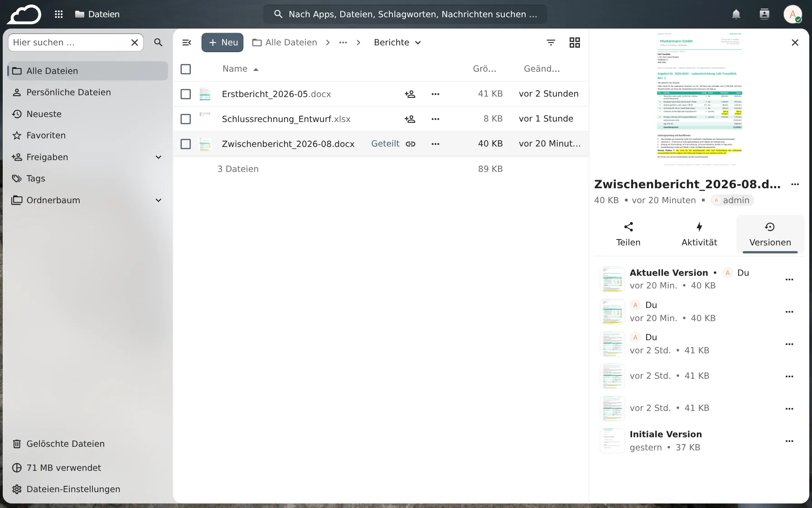Open actions menu for Schlussrechnung_Entwurf.xlsx
Screen dimensions: 812x508
(435, 119)
